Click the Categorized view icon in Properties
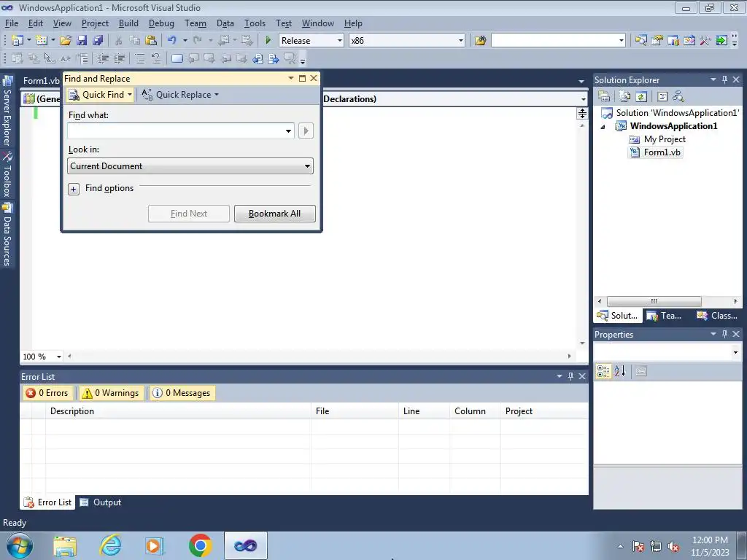747x560 pixels. 603,371
